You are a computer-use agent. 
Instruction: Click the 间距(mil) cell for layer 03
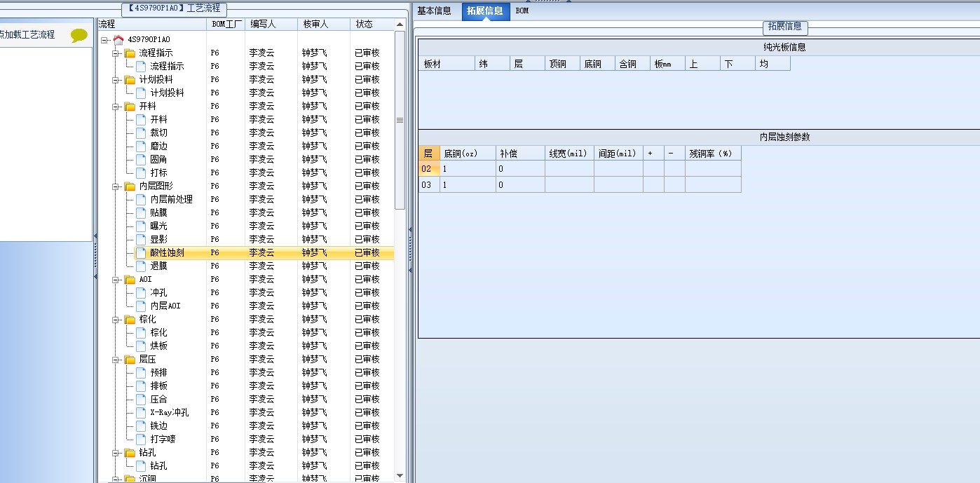coord(618,185)
